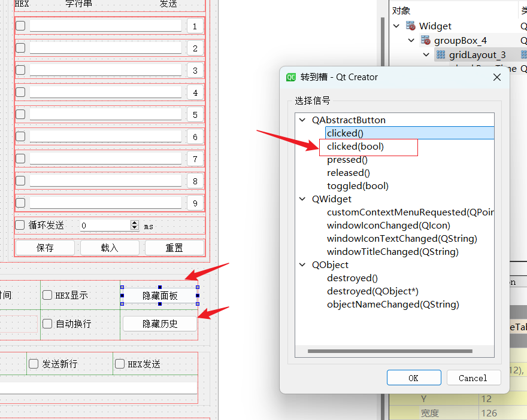
Task: Click the string input field of row 5
Action: click(105, 114)
